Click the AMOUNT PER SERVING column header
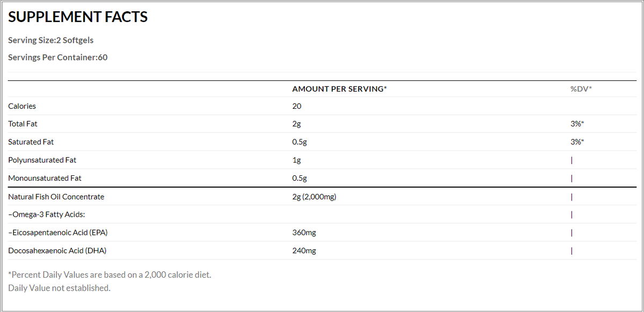 coord(340,88)
